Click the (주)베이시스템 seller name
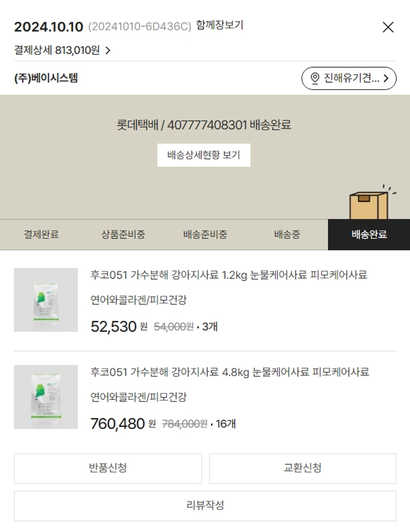Image resolution: width=410 pixels, height=532 pixels. [x=46, y=78]
